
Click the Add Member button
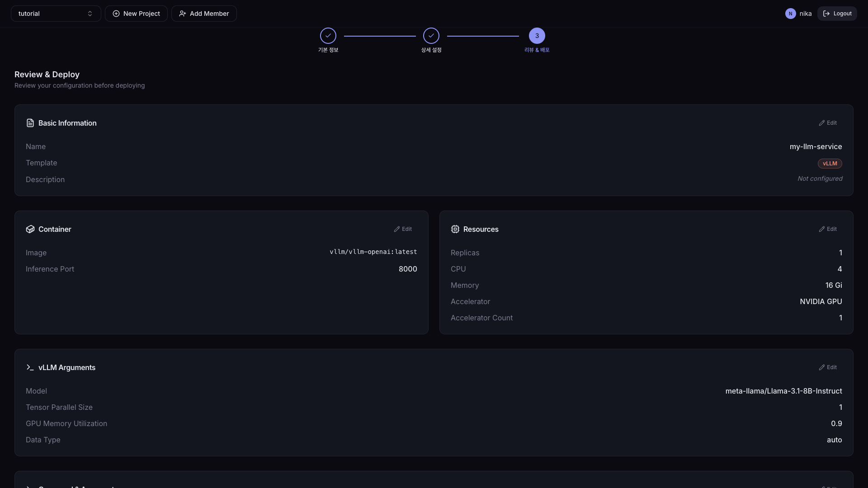(204, 14)
